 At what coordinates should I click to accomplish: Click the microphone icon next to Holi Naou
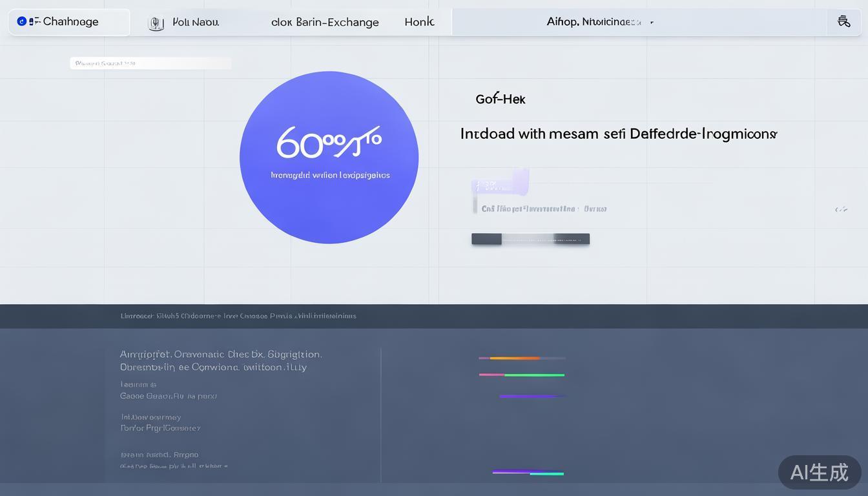click(156, 23)
